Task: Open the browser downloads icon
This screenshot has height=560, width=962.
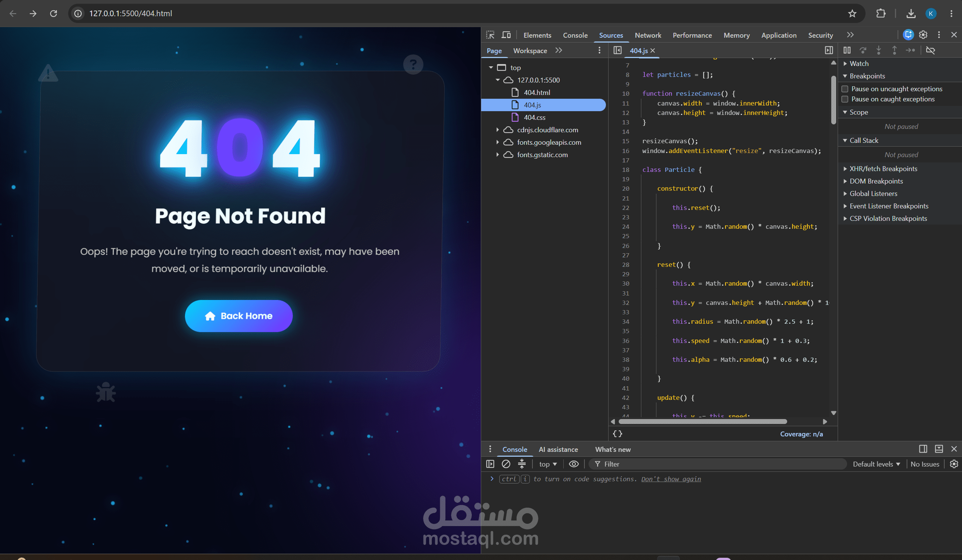Action: (911, 14)
